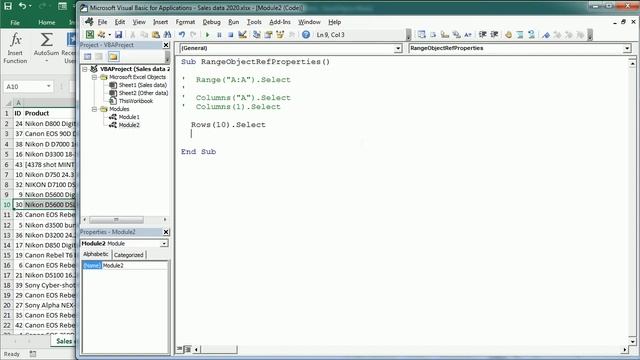
Task: Open the Run menu
Action: [x=233, y=22]
